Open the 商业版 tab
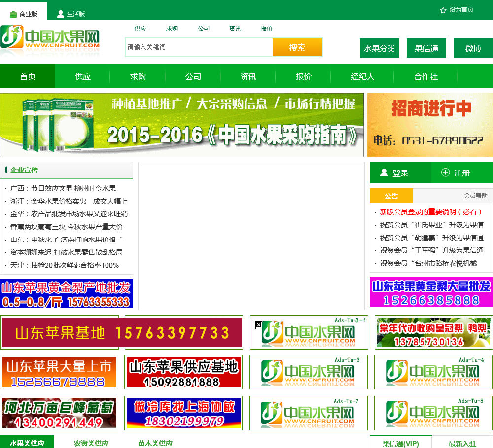The width and height of the screenshot is (493, 448). pyautogui.click(x=24, y=11)
